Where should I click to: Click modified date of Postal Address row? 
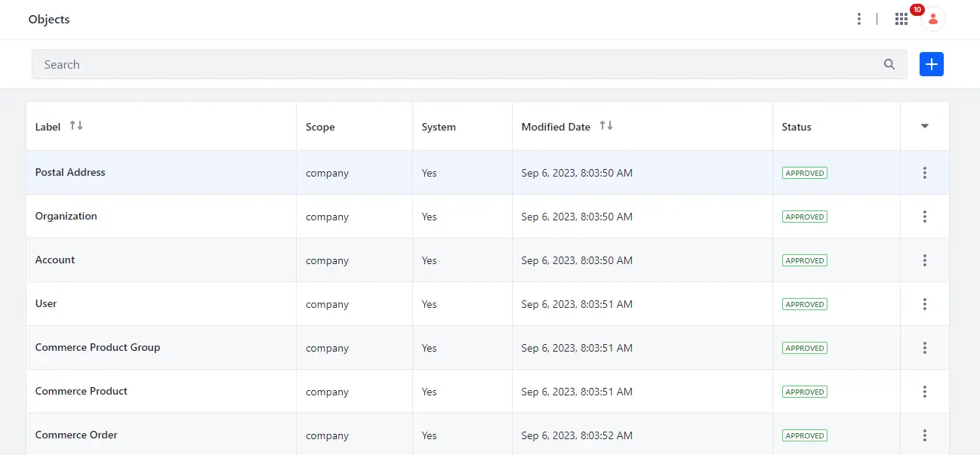[577, 173]
